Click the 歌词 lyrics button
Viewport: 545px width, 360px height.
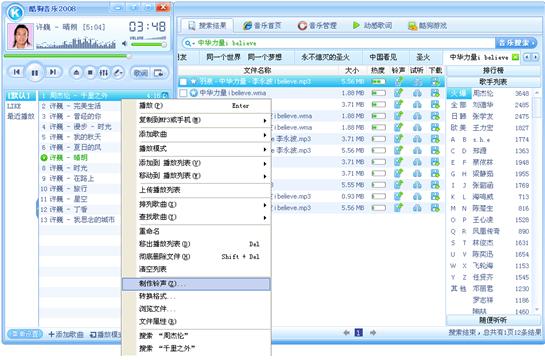coord(140,73)
